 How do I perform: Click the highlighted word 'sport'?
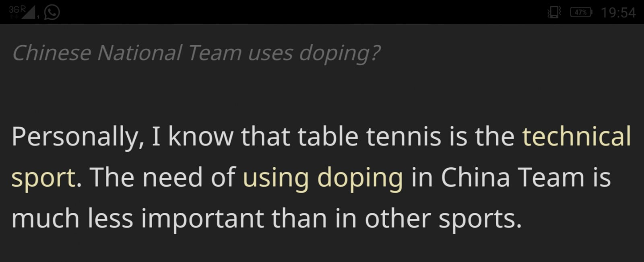click(43, 177)
